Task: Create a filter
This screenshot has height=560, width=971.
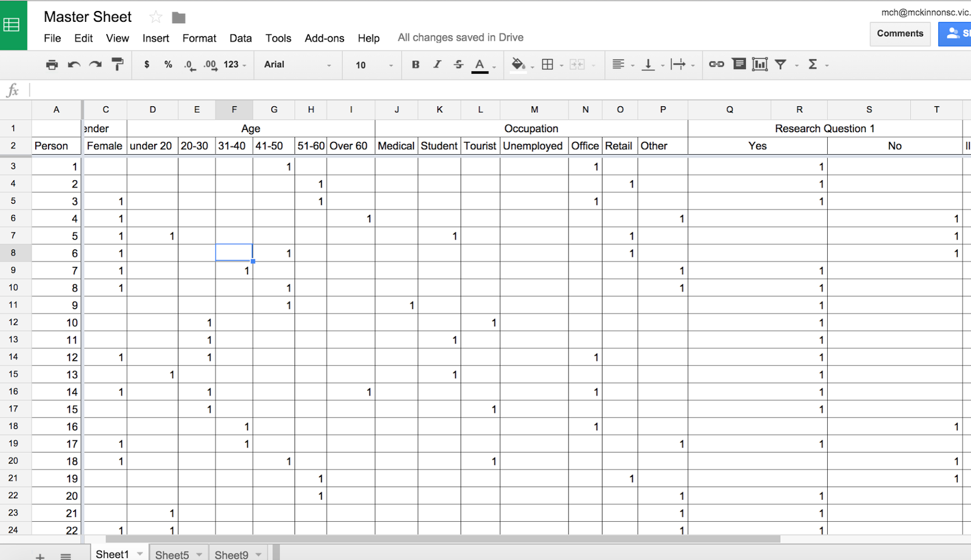Action: click(x=780, y=64)
